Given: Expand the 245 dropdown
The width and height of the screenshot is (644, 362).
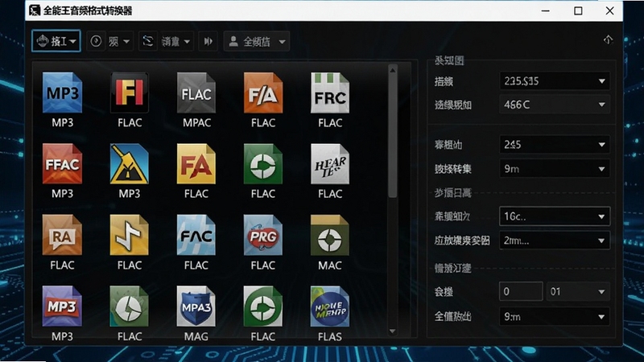Looking at the screenshot, I should tap(555, 145).
